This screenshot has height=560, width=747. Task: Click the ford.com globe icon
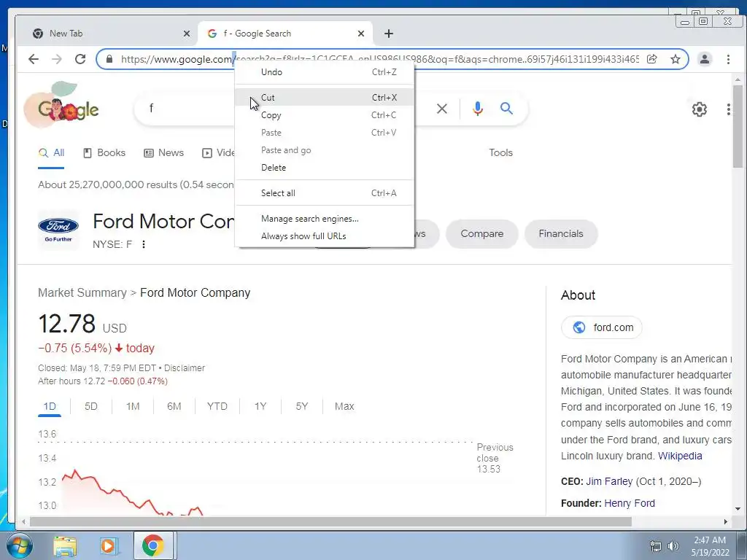click(578, 327)
